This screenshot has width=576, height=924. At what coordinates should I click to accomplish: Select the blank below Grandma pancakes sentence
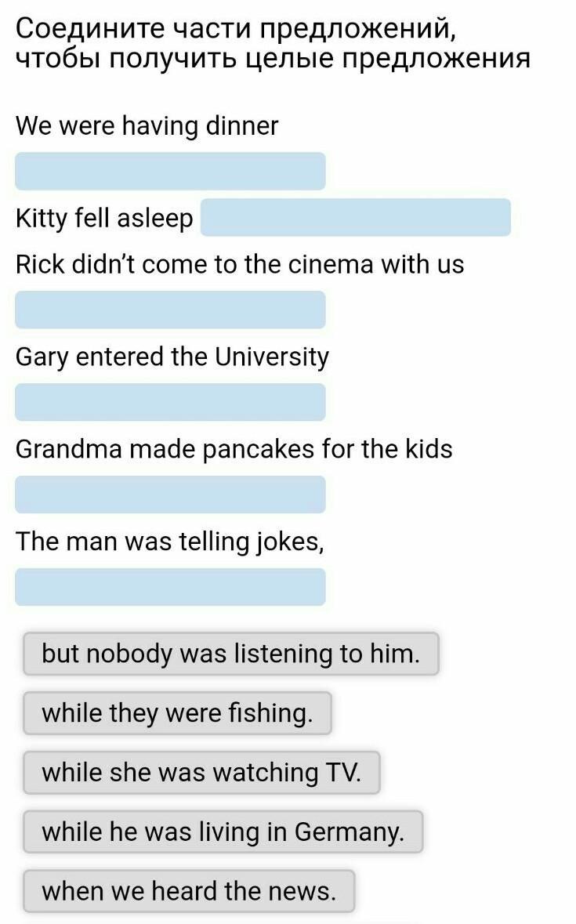click(170, 495)
